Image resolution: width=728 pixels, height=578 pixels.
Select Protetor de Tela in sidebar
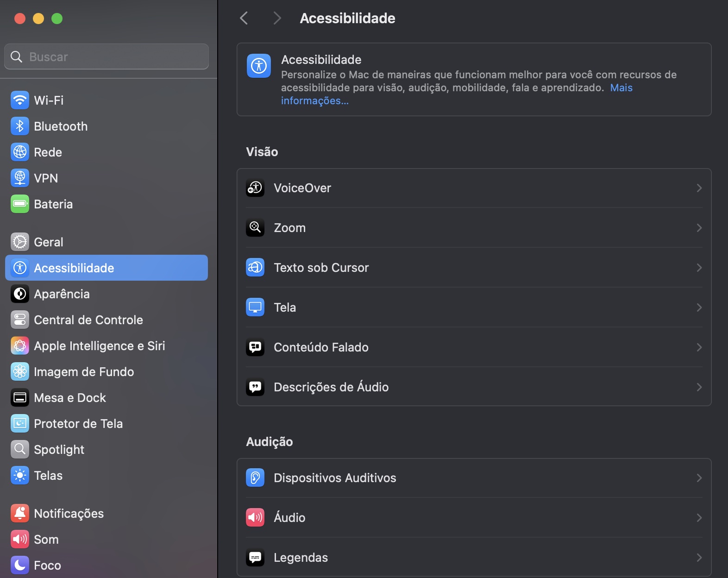click(78, 424)
